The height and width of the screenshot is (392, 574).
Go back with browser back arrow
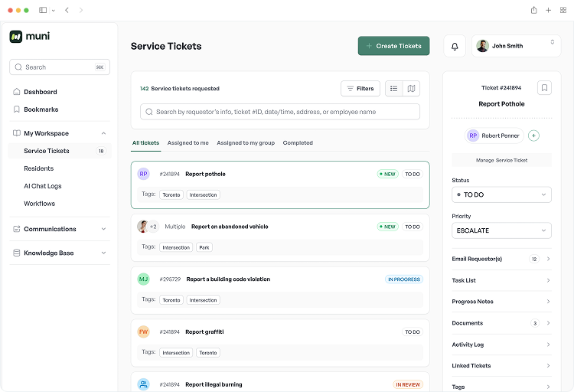point(67,10)
